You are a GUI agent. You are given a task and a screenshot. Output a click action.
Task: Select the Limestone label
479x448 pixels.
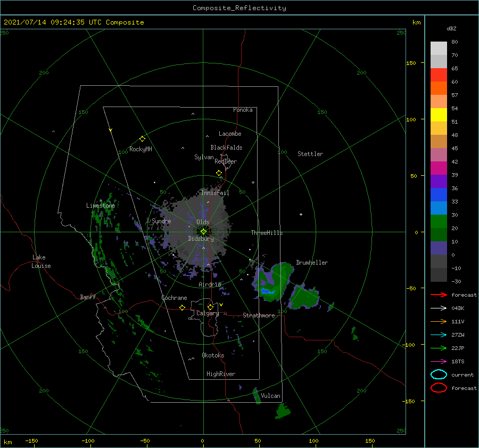[101, 206]
